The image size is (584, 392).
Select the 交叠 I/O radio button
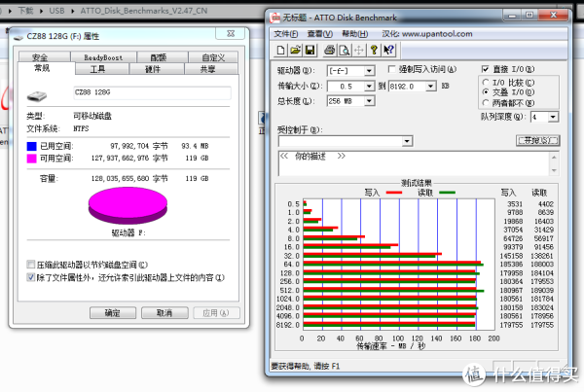coord(486,92)
